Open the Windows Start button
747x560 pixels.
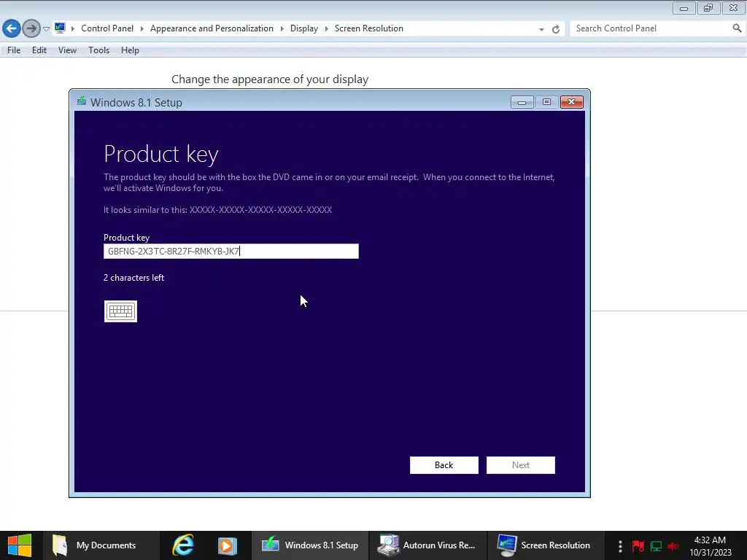[x=20, y=545]
